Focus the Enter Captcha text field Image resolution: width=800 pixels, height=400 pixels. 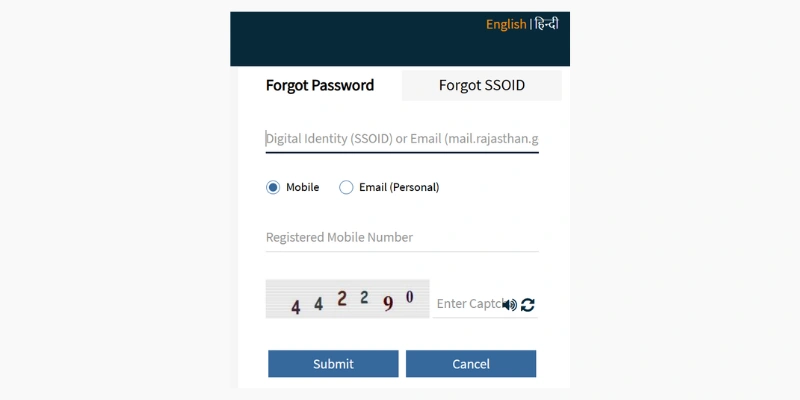point(466,304)
